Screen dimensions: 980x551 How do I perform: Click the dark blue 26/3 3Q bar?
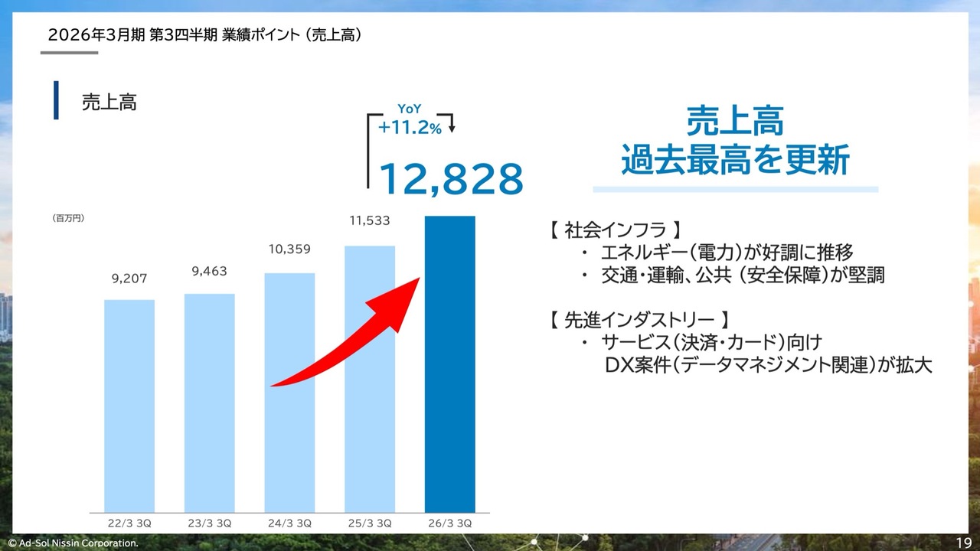449,364
